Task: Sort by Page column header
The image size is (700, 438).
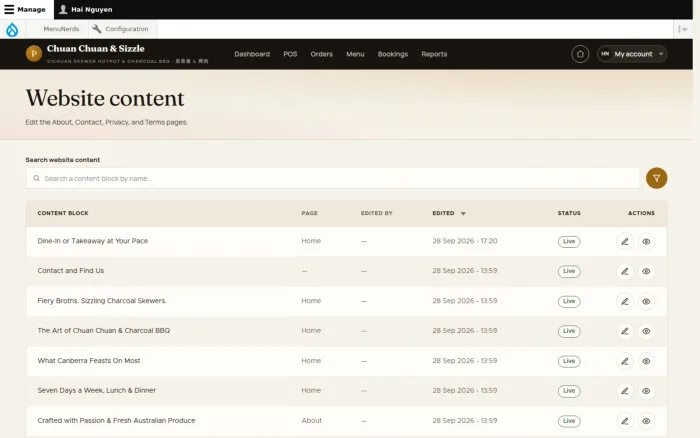Action: [309, 213]
